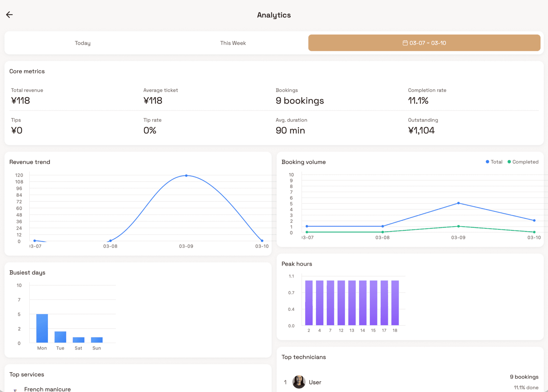Image resolution: width=548 pixels, height=392 pixels.
Task: Switch to the Today tab
Action: tap(82, 43)
